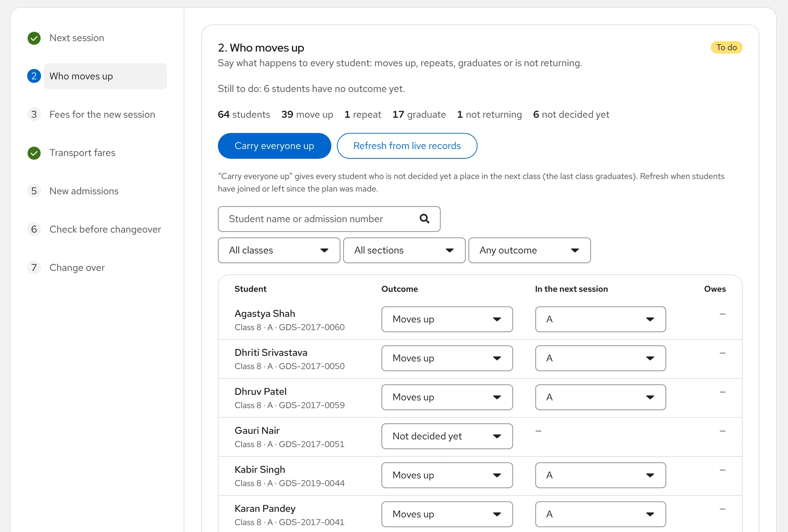Screen dimensions: 788x532
Task: Click the step 7 number circle
Action: 34,268
